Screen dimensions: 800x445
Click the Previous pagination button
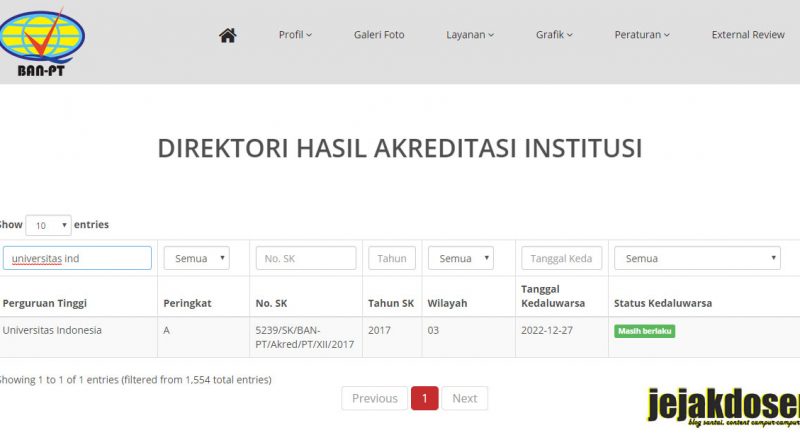(374, 398)
